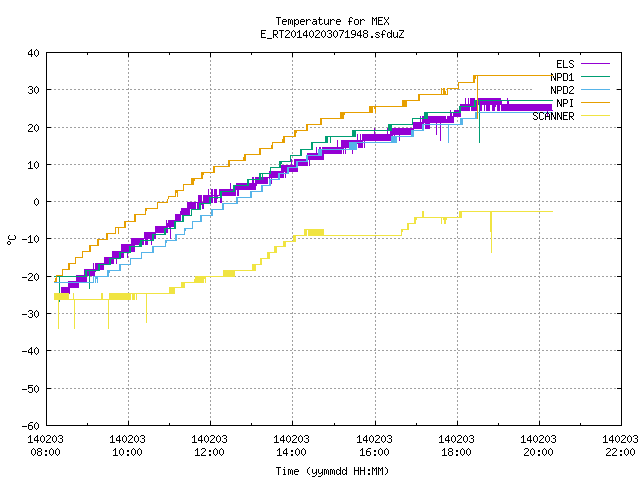Click the NPD1 legend label
The width and height of the screenshot is (640, 480).
click(x=562, y=77)
